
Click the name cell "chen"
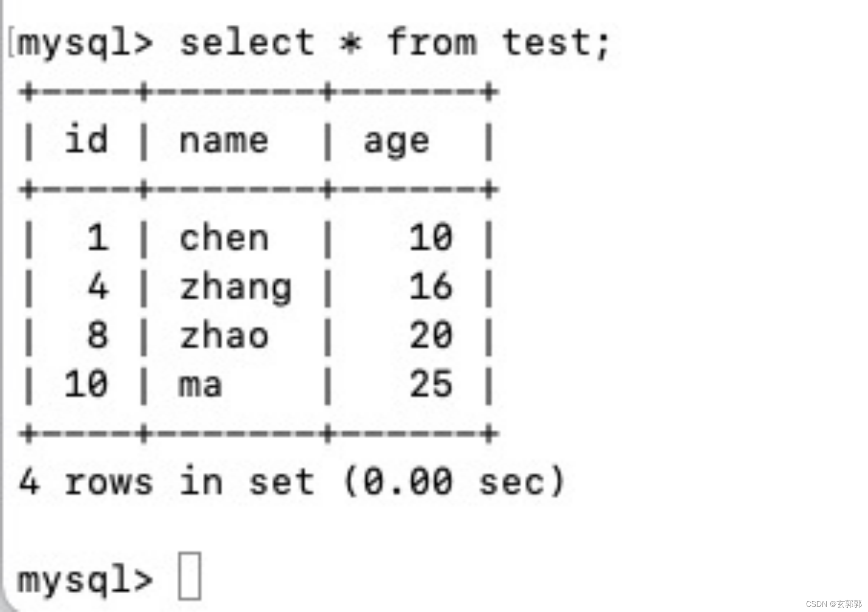[x=224, y=238]
